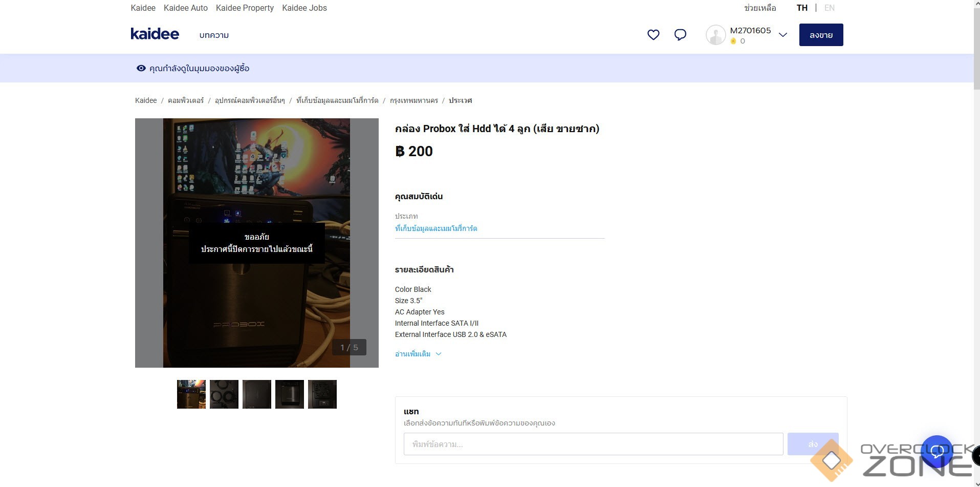Click the 'Color Black' detail line
The width and height of the screenshot is (980, 487).
(x=413, y=289)
